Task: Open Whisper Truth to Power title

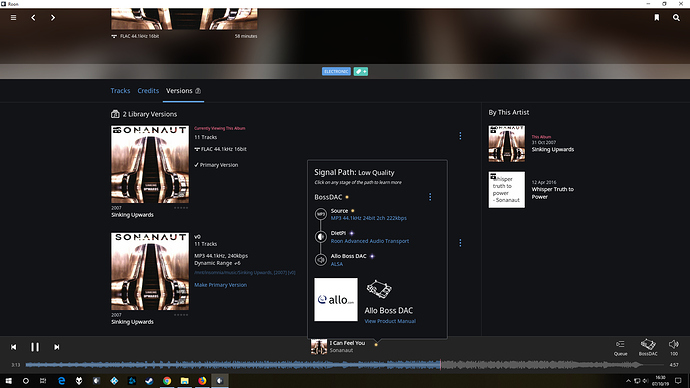Action: click(x=553, y=193)
